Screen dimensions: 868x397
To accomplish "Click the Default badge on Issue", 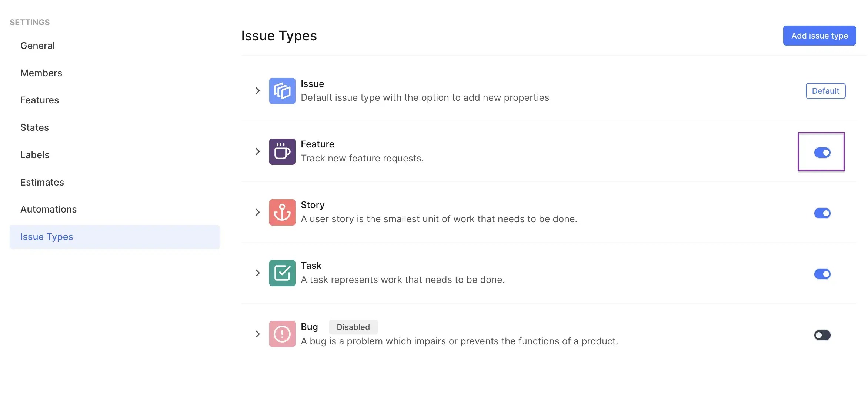I will point(825,91).
